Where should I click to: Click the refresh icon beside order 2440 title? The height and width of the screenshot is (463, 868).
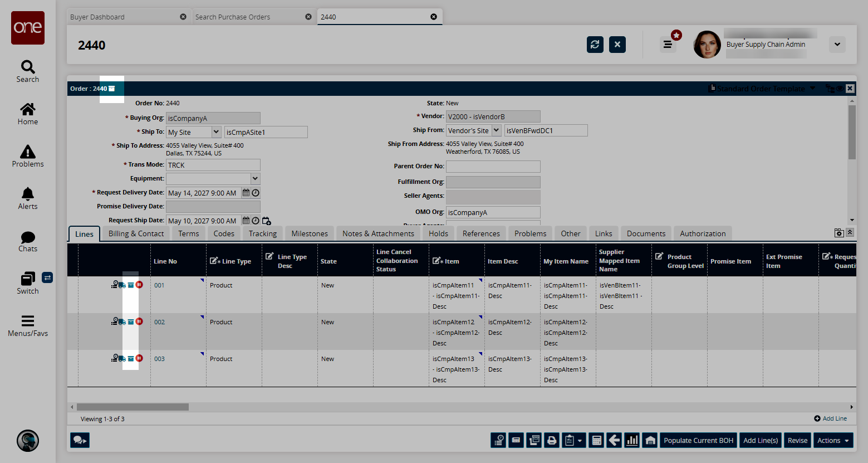(595, 45)
